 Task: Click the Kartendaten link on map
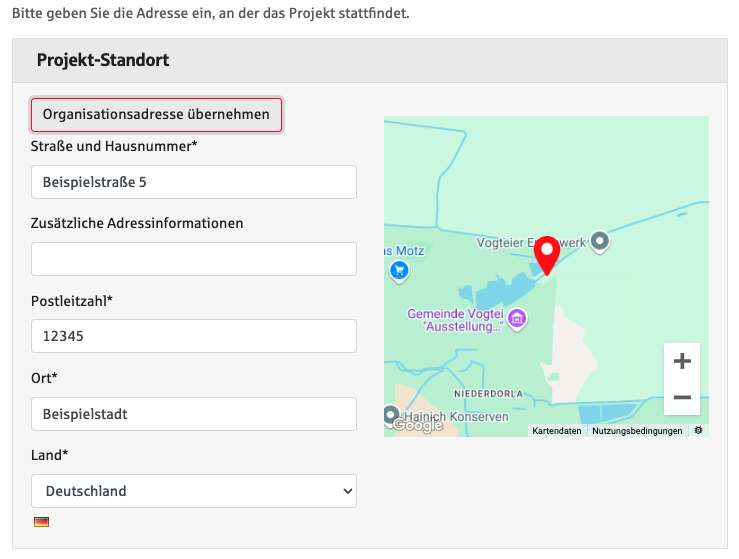(557, 431)
